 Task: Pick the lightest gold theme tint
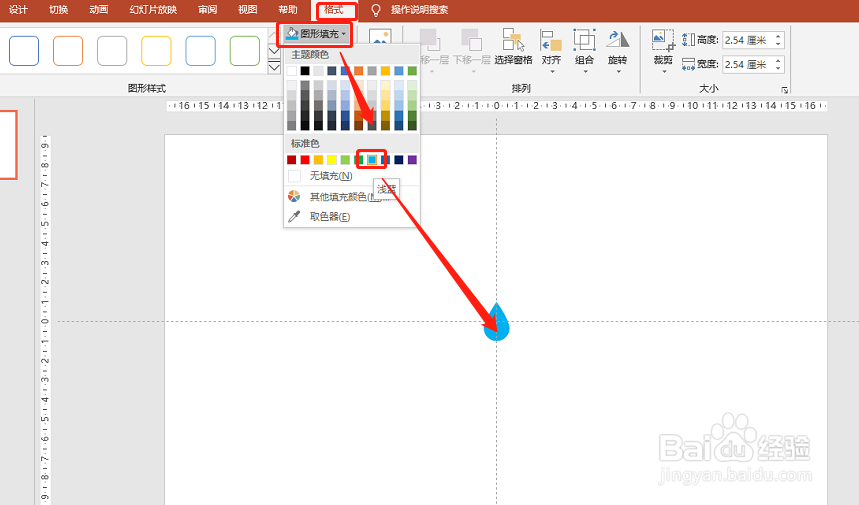click(385, 85)
